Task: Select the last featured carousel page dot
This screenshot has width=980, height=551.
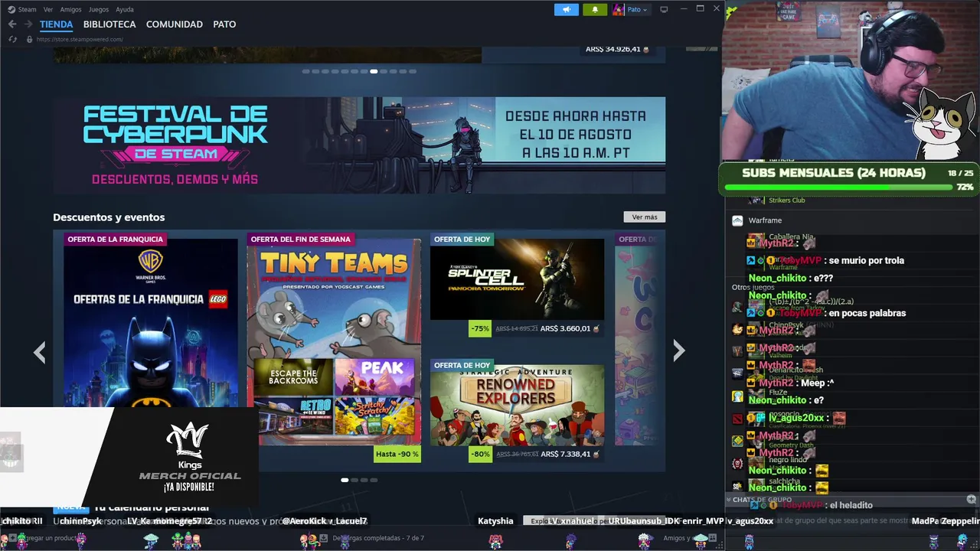Action: (x=413, y=71)
